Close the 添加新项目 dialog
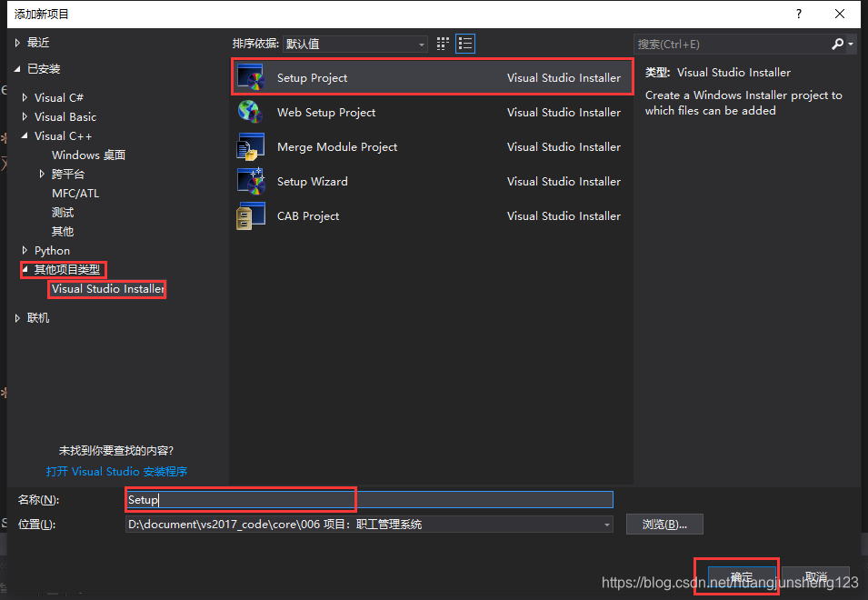The image size is (868, 600). click(840, 14)
